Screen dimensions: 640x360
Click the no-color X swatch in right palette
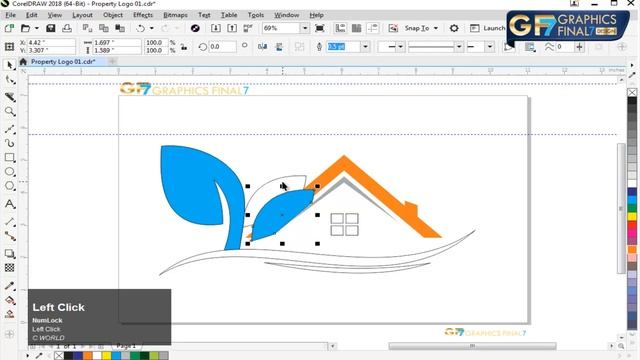click(632, 92)
